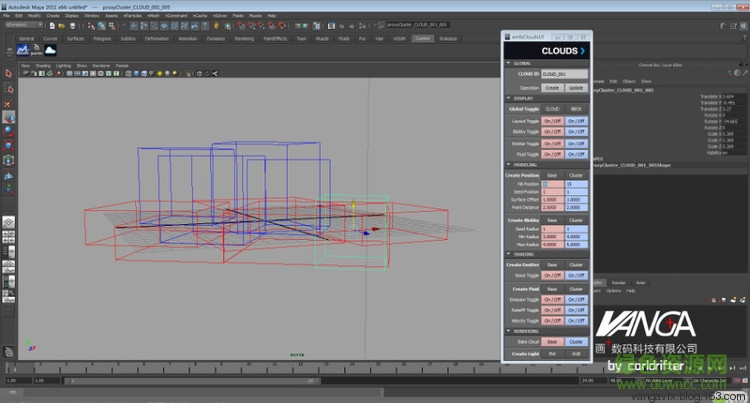
Task: Click the CLOUD ID text field
Action: tap(563, 74)
